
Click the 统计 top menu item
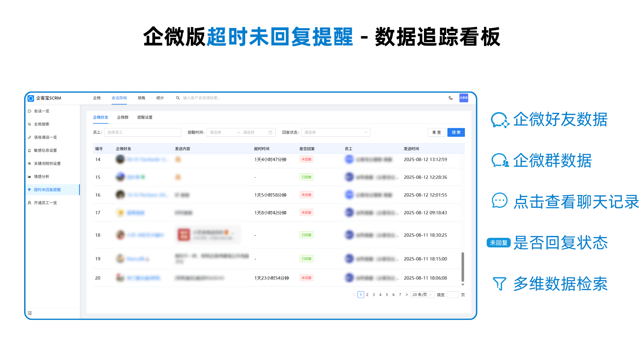click(x=160, y=98)
